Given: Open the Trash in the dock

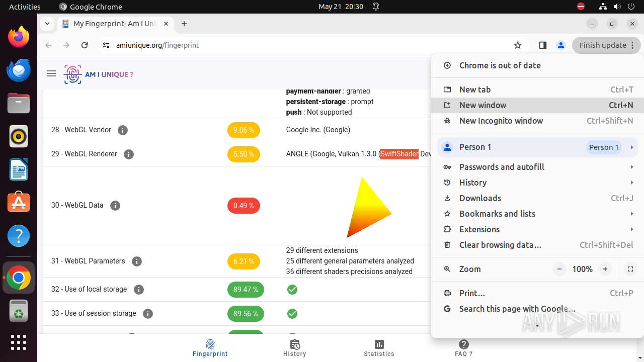Looking at the screenshot, I should pyautogui.click(x=19, y=311).
